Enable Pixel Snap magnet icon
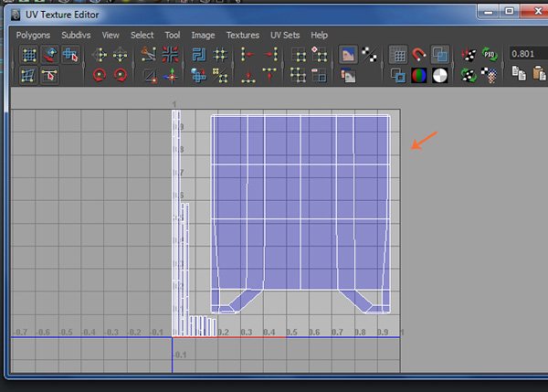This screenshot has width=548, height=392. coord(418,55)
